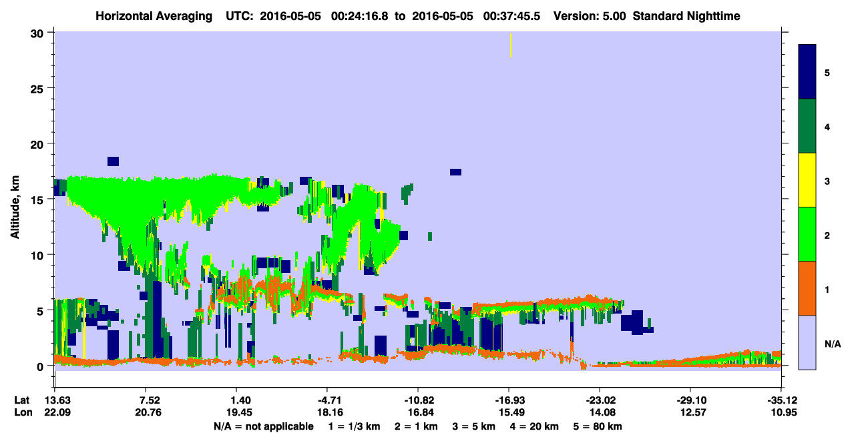Select the start time 00:24:16.8
868x445 pixels.
[x=361, y=15]
